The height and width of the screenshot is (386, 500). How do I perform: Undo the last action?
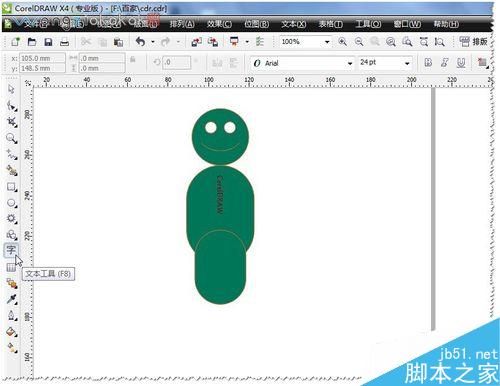(x=141, y=42)
